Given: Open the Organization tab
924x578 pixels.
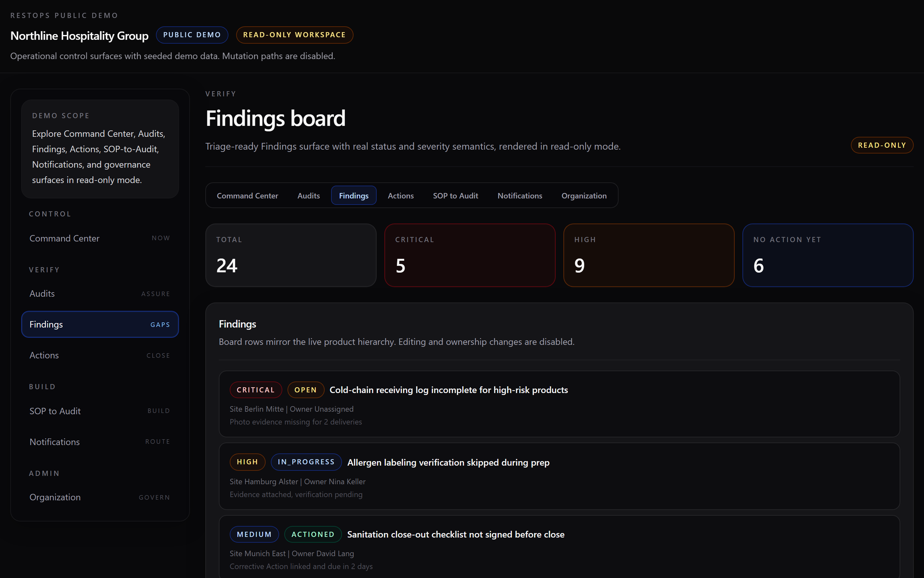Looking at the screenshot, I should coord(584,195).
